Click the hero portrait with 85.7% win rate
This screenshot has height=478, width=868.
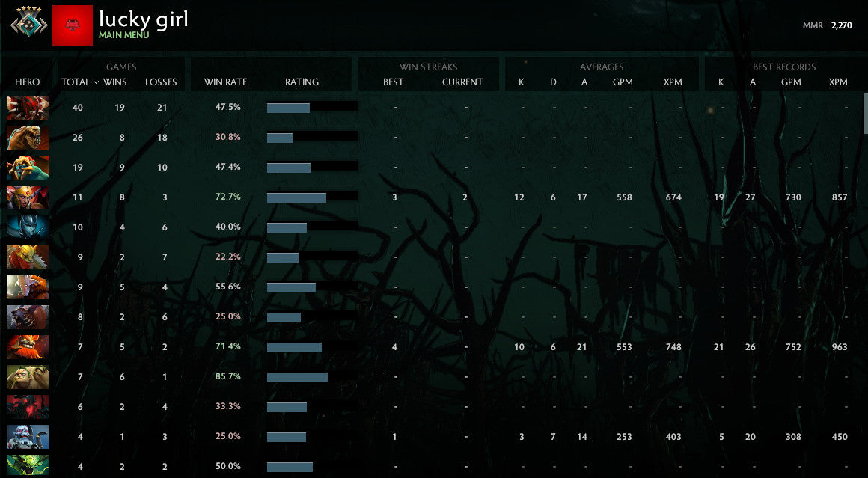[x=28, y=376]
